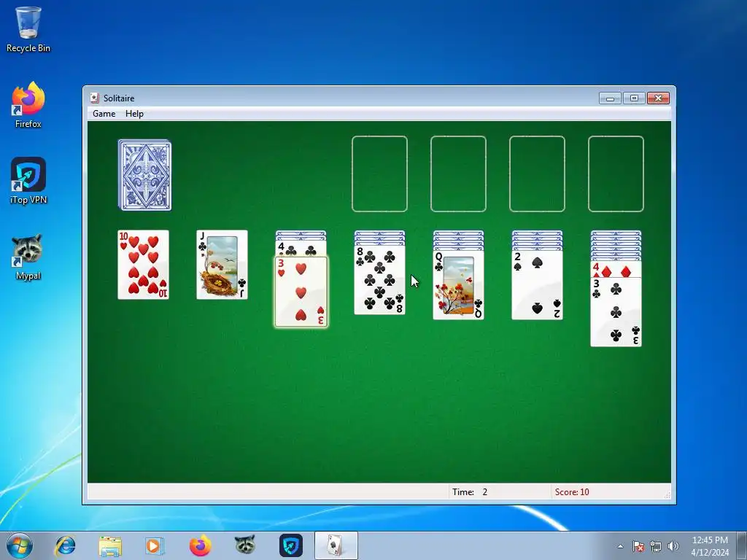
Task: Click the third empty foundation slot
Action: [x=537, y=174]
